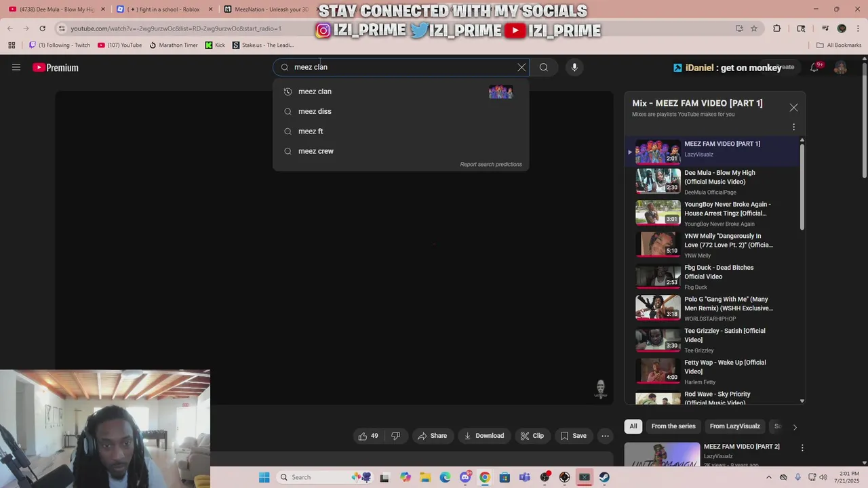Select the 'From LazyVisualz' chip
Viewport: 868px width, 488px height.
click(734, 426)
